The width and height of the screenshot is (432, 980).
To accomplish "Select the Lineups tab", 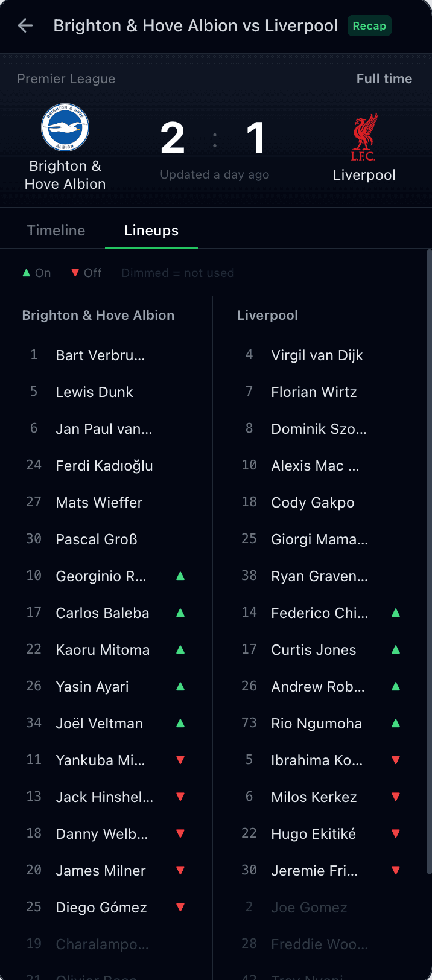I will coord(151,231).
